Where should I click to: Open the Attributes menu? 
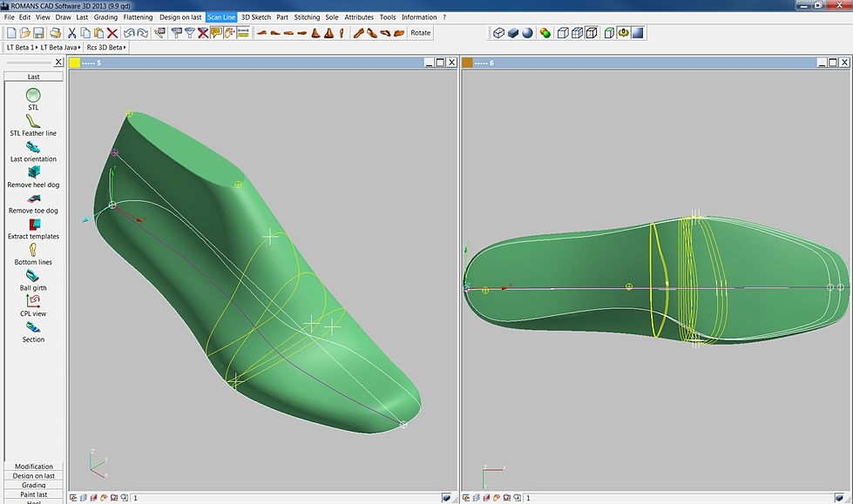(359, 17)
